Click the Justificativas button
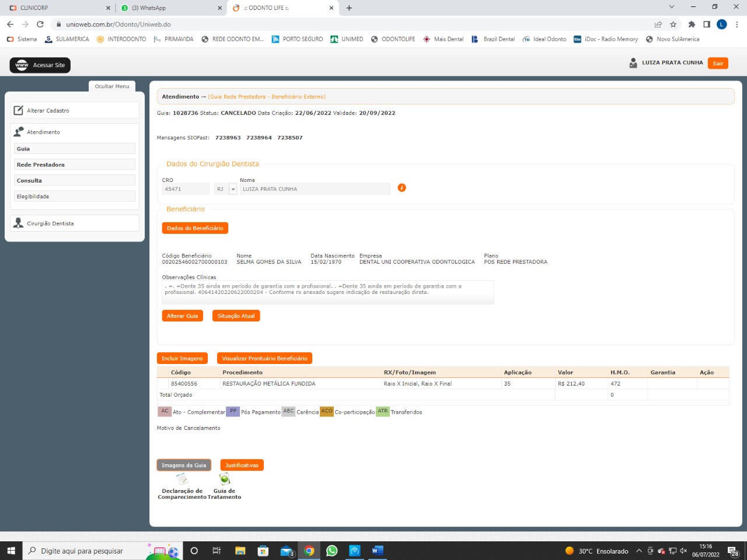 click(242, 465)
